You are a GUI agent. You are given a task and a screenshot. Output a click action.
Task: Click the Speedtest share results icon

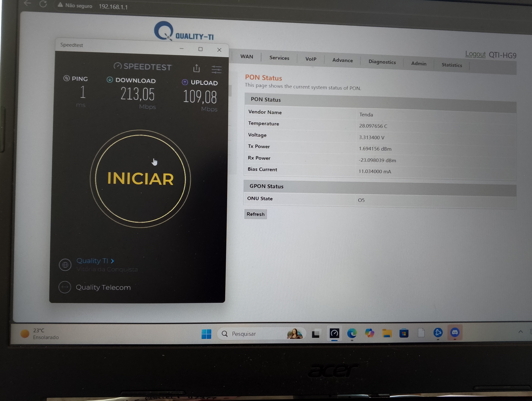pyautogui.click(x=197, y=69)
